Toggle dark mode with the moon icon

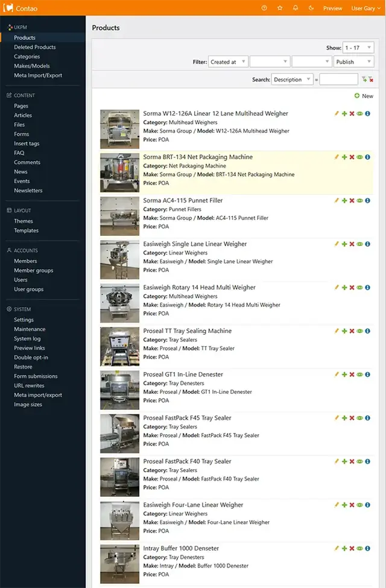pos(311,8)
